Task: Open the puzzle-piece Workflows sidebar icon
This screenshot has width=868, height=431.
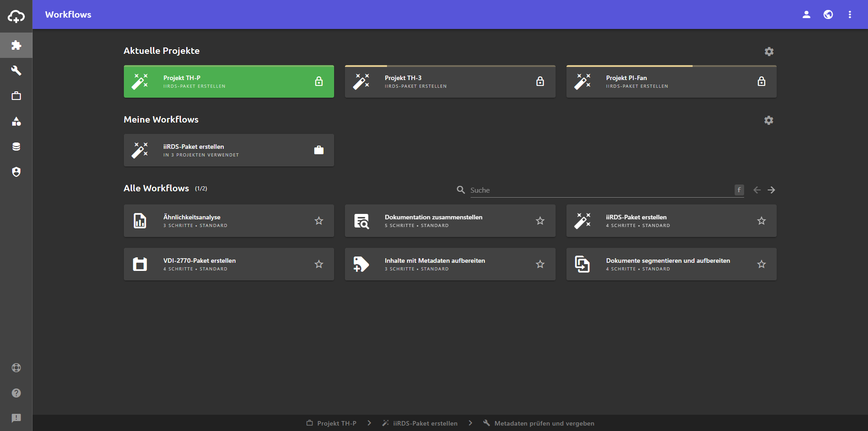Action: (16, 45)
